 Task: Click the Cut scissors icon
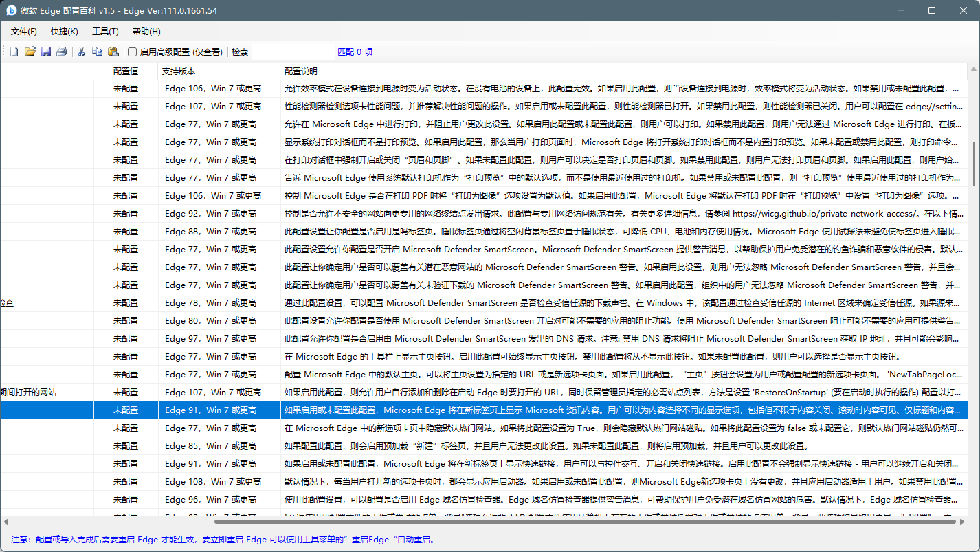[81, 52]
